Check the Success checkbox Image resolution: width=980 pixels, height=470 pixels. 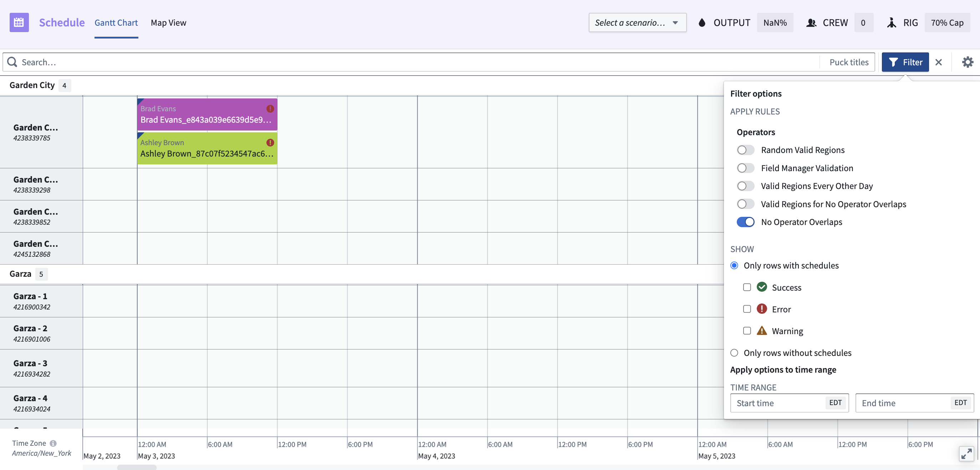click(x=747, y=287)
